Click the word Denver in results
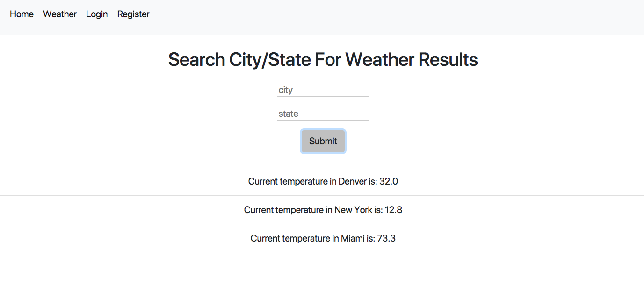 (352, 181)
